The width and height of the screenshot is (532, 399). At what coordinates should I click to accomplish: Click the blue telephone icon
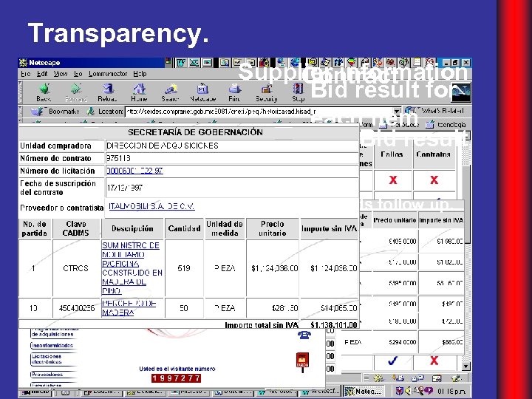[304, 335]
